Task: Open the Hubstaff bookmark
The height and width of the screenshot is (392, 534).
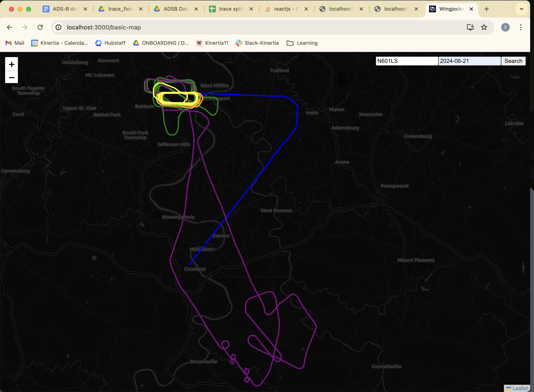Action: click(x=110, y=43)
